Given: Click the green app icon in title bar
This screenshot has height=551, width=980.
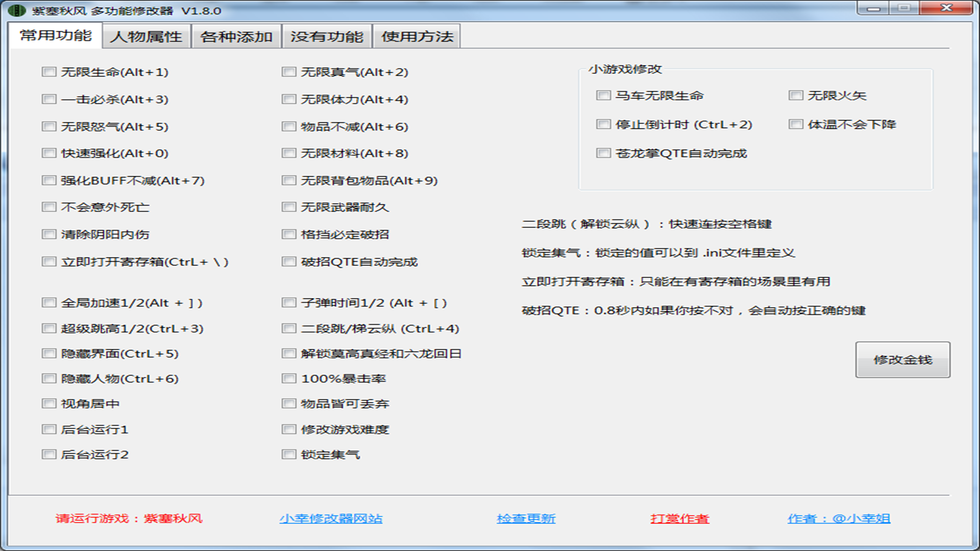Looking at the screenshot, I should pyautogui.click(x=17, y=10).
